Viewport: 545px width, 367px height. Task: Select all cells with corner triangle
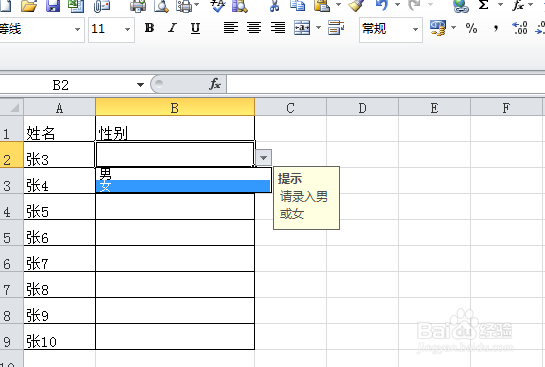pyautogui.click(x=12, y=108)
